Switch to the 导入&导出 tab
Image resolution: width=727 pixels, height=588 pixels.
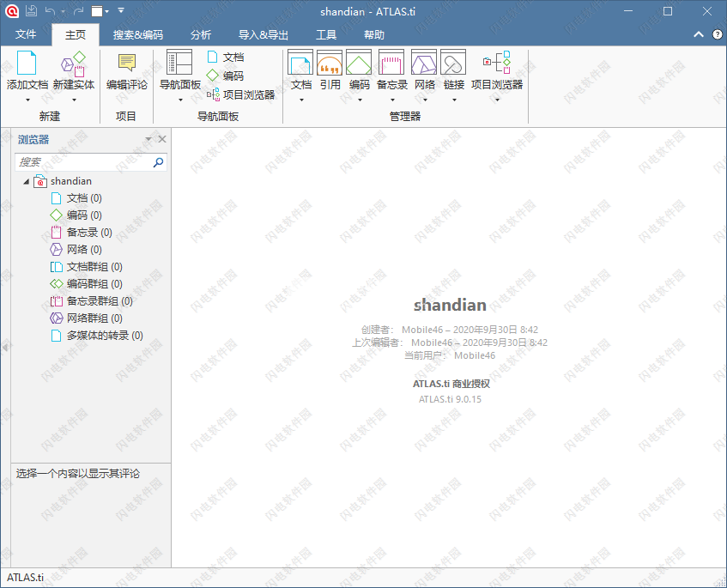click(x=264, y=35)
